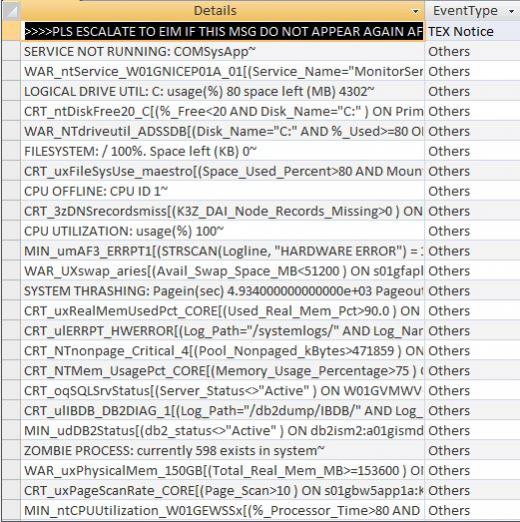Select the PLS ESCALATE TO EIM details cell

click(223, 32)
